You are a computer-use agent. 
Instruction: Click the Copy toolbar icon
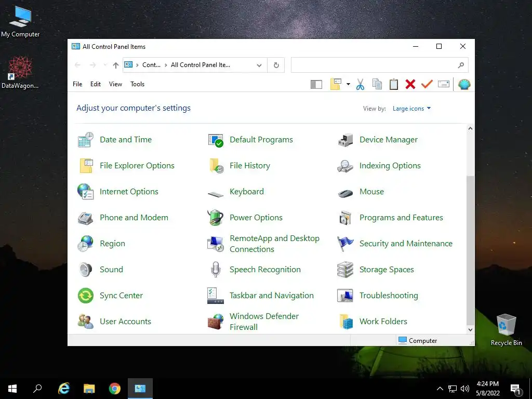377,84
